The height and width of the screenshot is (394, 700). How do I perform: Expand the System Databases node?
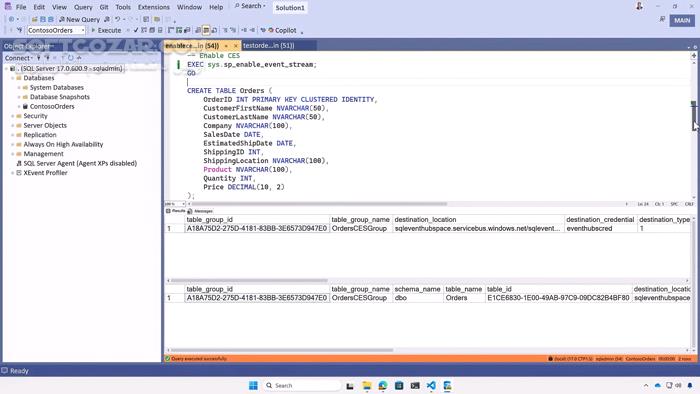[x=19, y=87]
